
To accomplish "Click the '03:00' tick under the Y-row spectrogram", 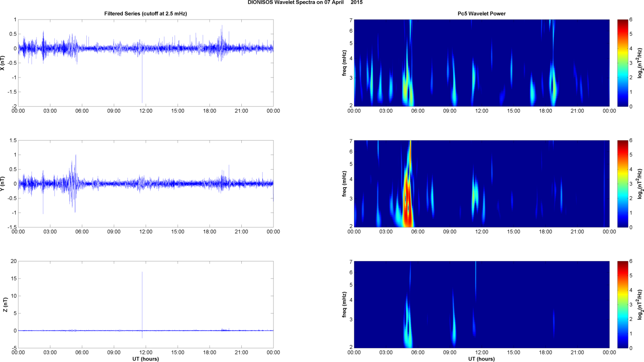I will point(386,232).
